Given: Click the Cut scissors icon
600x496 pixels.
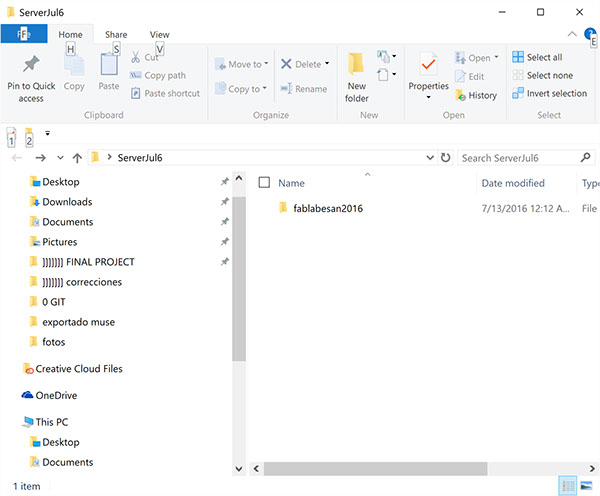Looking at the screenshot, I should [135, 57].
